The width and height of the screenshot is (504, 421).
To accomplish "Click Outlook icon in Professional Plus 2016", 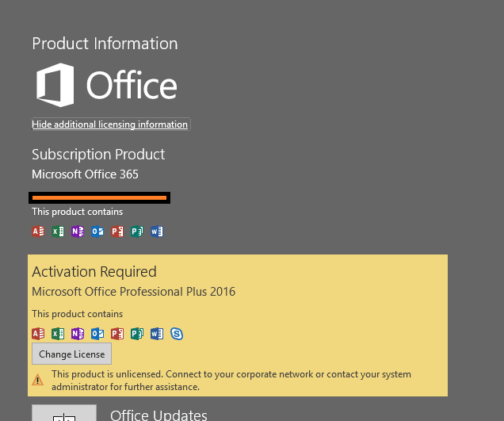I will click(97, 334).
